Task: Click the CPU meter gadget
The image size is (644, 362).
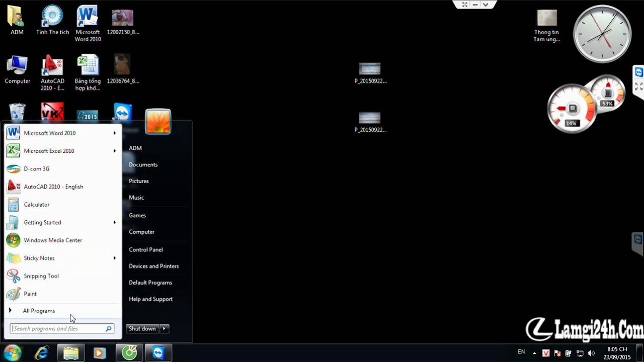Action: (572, 109)
